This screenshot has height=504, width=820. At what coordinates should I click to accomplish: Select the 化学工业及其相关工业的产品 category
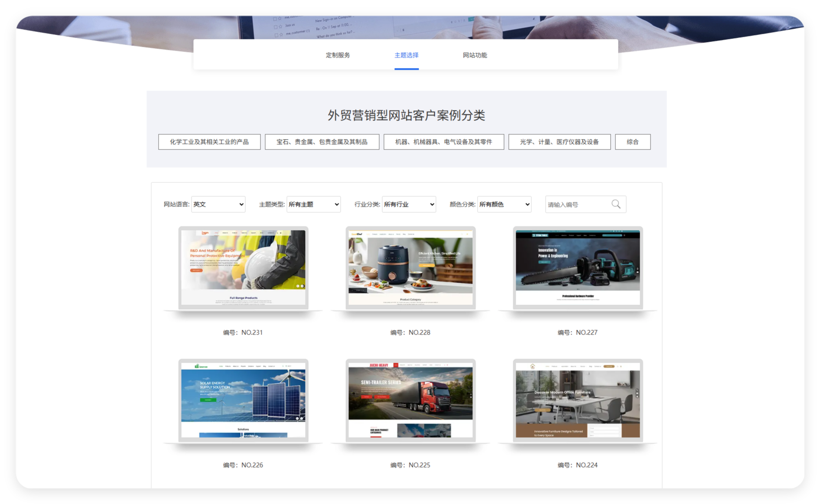(x=209, y=142)
